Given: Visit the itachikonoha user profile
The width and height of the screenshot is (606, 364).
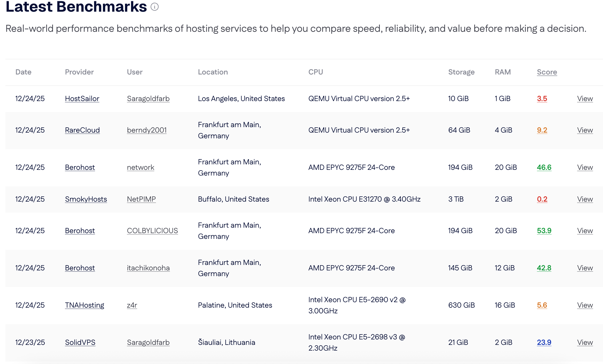Looking at the screenshot, I should (148, 268).
